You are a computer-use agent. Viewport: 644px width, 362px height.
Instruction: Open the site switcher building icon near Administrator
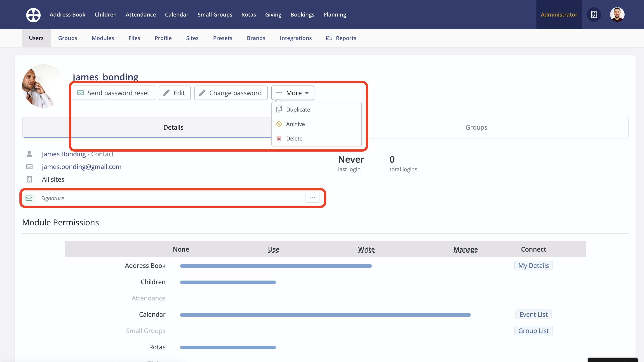click(x=594, y=14)
